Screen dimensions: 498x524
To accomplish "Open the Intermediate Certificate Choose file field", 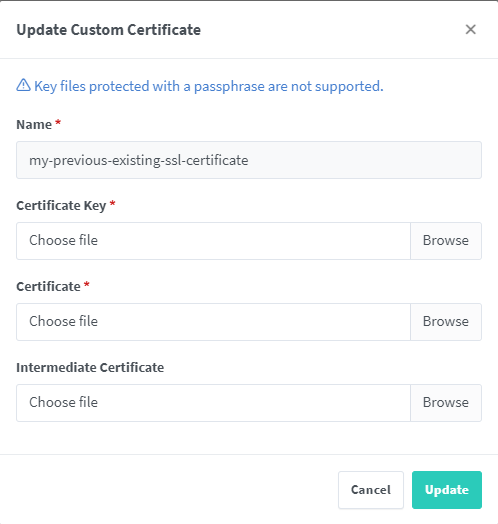I will (x=213, y=403).
